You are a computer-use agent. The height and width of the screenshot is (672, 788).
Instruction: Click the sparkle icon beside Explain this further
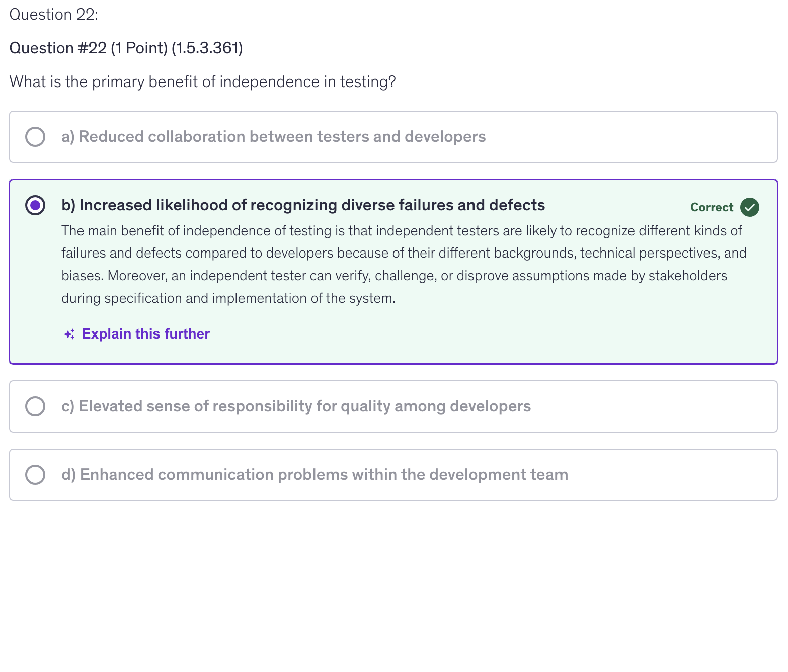coord(69,334)
